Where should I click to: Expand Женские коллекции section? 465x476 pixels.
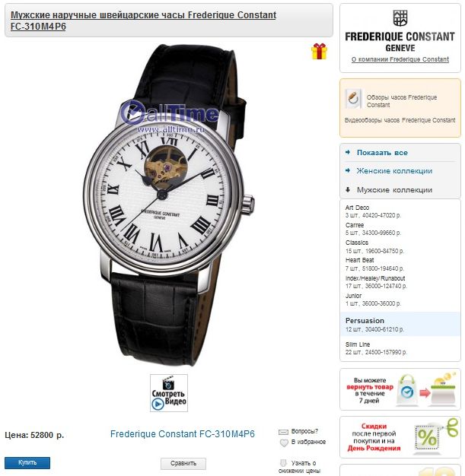(x=394, y=171)
